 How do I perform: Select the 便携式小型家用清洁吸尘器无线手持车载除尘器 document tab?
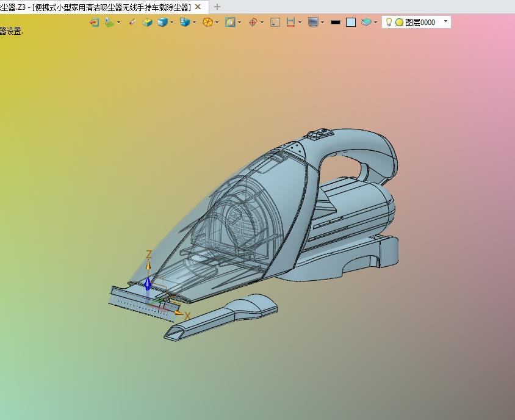click(104, 7)
